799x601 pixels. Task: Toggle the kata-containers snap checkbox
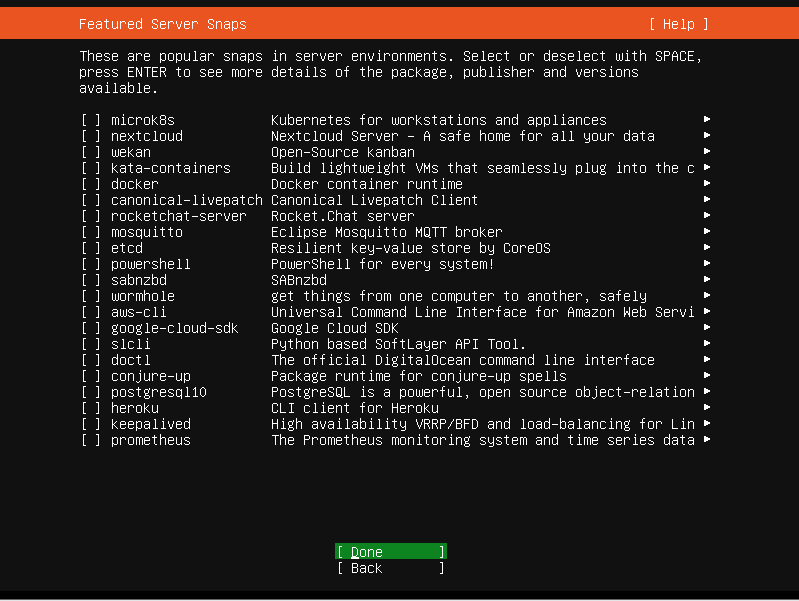(x=91, y=168)
